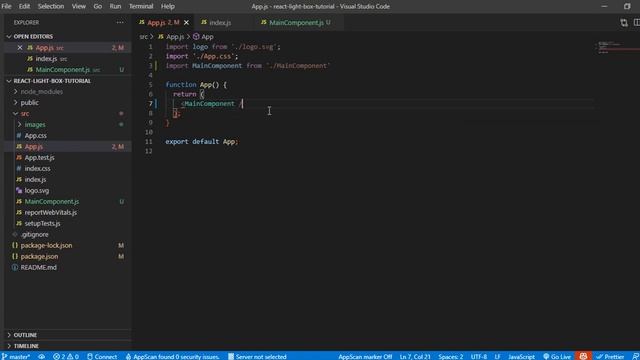Collapse the Open Editors section
Viewport: 640px width, 360px height.
point(33,36)
